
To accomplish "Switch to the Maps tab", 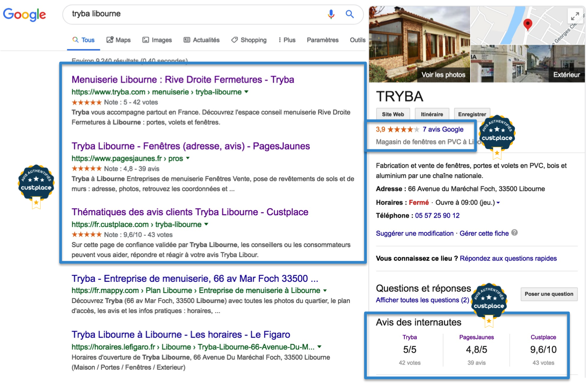I will (x=118, y=40).
